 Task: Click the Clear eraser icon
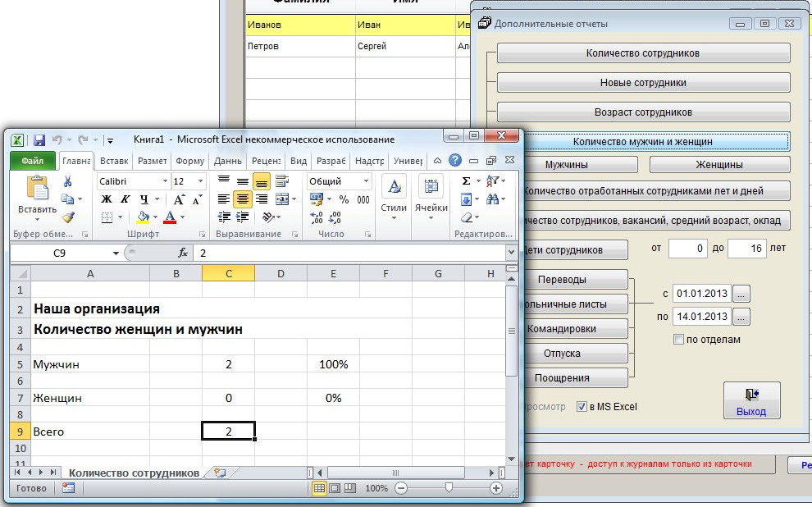click(467, 217)
